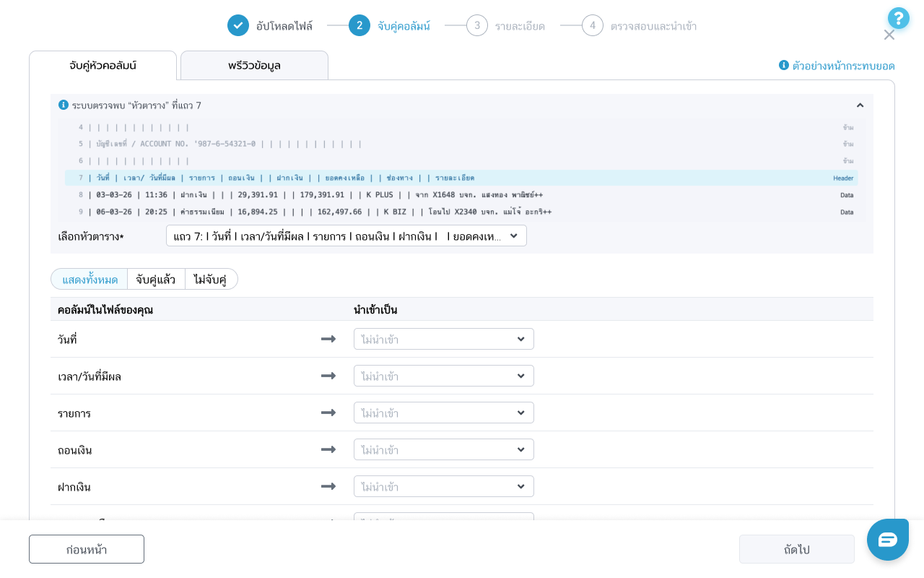Select the ไม่จับคู่ filter toggle
This screenshot has height=578, width=924.
point(211,279)
